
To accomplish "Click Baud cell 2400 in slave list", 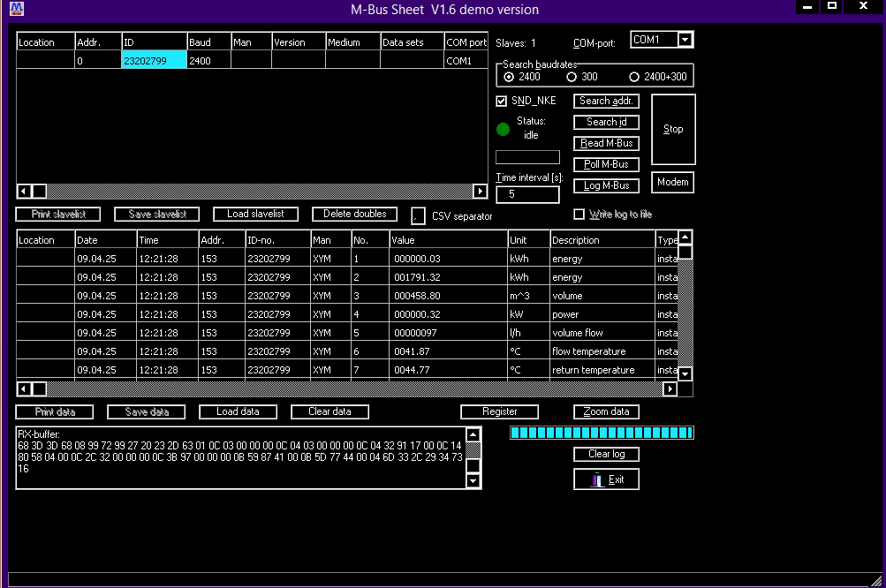I will click(x=208, y=60).
